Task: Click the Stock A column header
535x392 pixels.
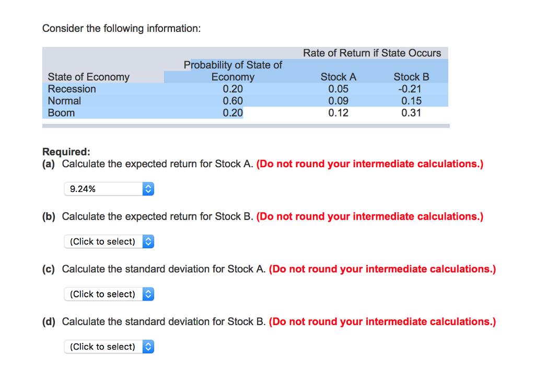Action: (x=339, y=77)
